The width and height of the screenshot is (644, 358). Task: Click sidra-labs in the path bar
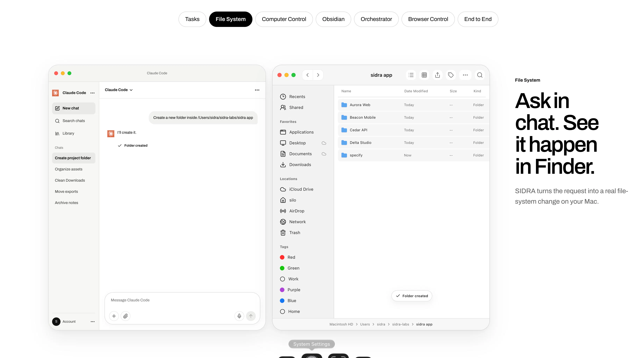[400, 324]
